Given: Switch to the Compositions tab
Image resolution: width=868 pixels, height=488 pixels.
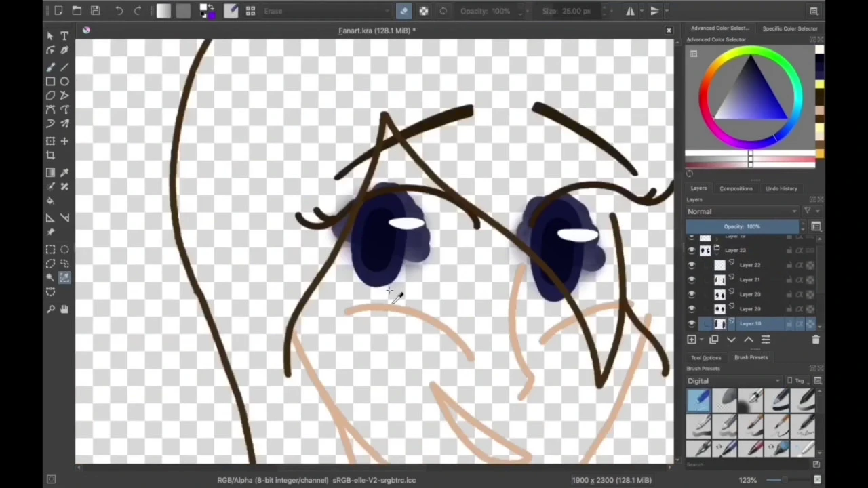Looking at the screenshot, I should [736, 188].
